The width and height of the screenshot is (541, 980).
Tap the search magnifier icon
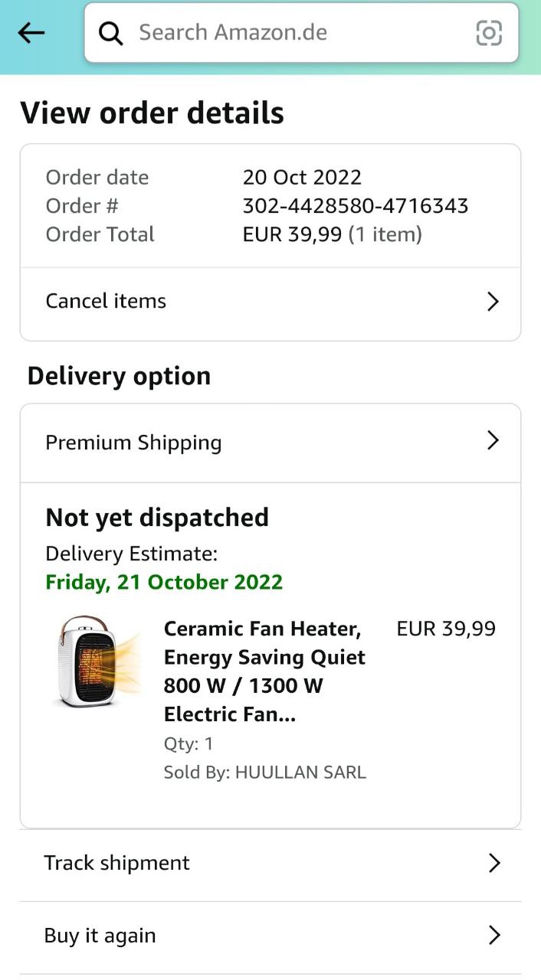111,33
